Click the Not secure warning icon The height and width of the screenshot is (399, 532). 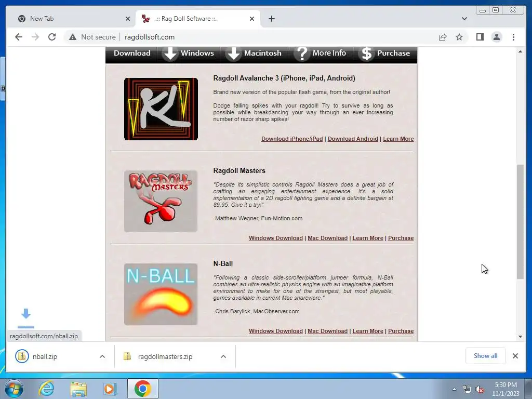coord(73,37)
